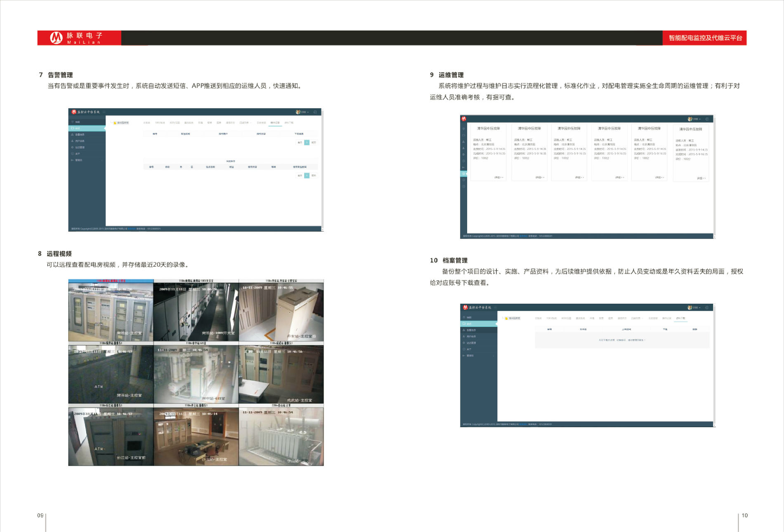Click page 1 button in upper alarm pagination
Screen dimensions: 784x532
click(307, 142)
